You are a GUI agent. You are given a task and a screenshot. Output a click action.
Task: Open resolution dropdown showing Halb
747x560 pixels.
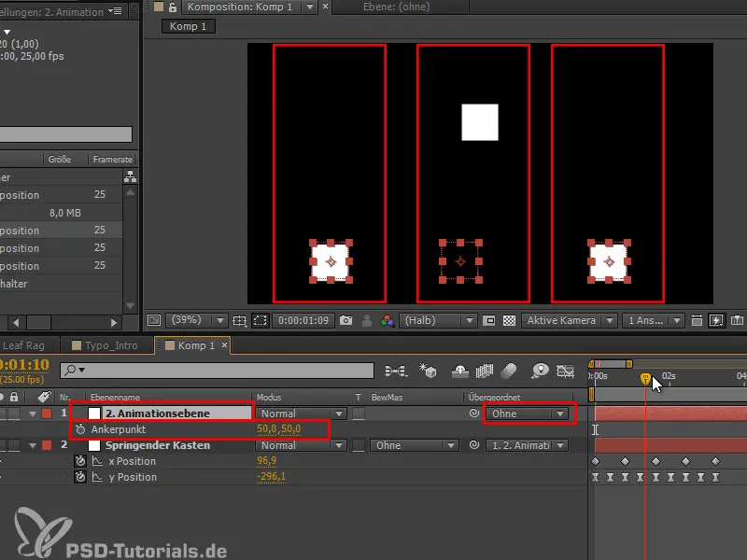coord(438,320)
